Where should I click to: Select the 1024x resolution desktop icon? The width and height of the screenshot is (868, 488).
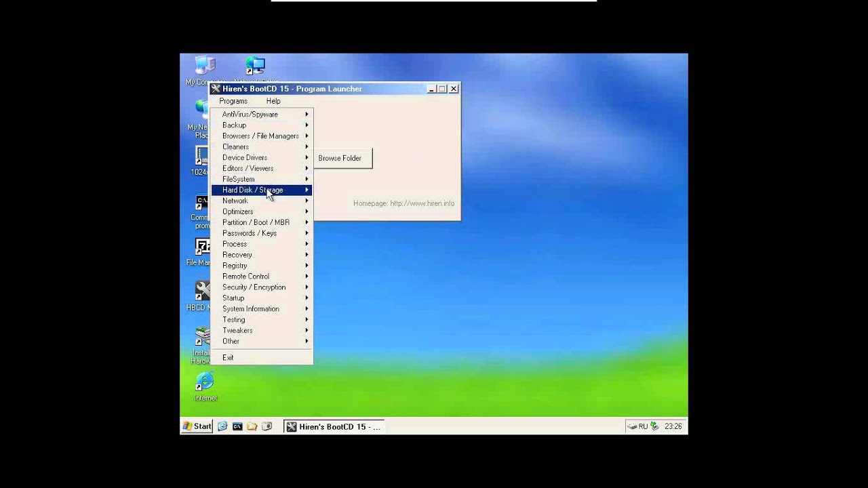pyautogui.click(x=203, y=155)
